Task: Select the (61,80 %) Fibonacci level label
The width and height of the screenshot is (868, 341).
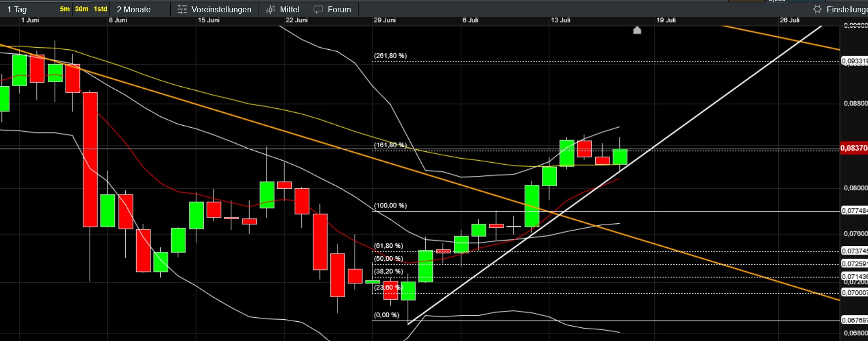Action: click(389, 246)
